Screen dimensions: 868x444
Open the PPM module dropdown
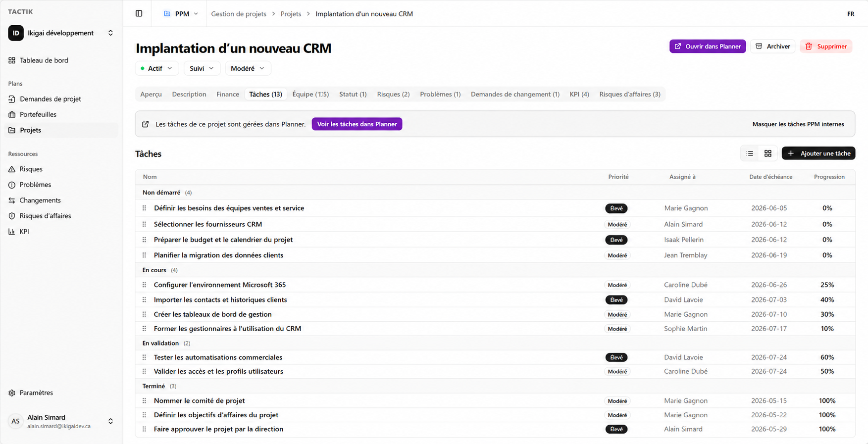181,14
